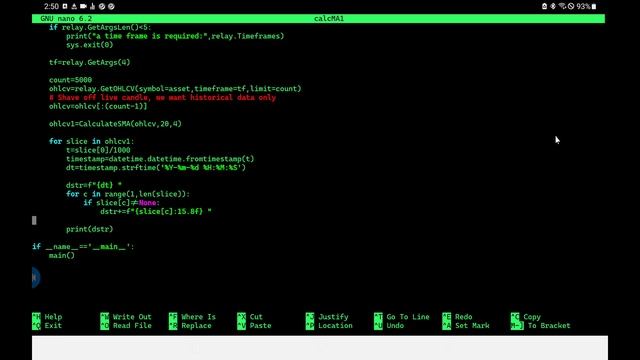Viewport: 640px width, 360px height.
Task: Click the 'ohlcv1=CalculateSMA(ohlcv,20,4)' line
Action: click(115, 124)
